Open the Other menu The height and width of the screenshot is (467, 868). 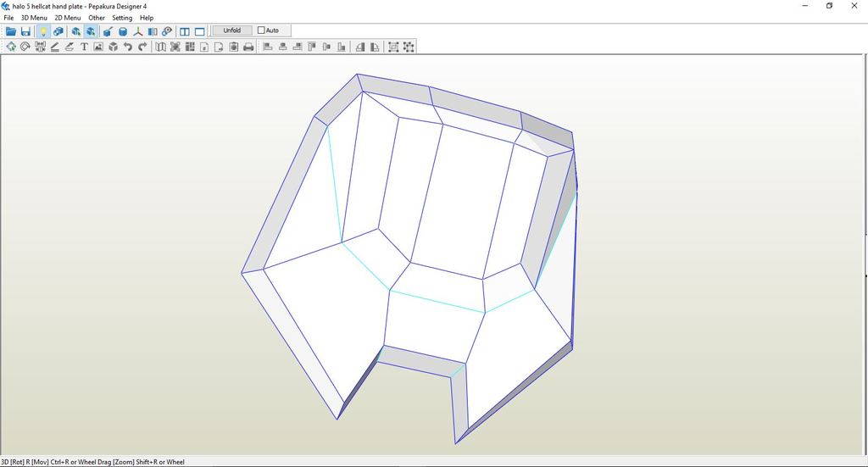(x=97, y=18)
